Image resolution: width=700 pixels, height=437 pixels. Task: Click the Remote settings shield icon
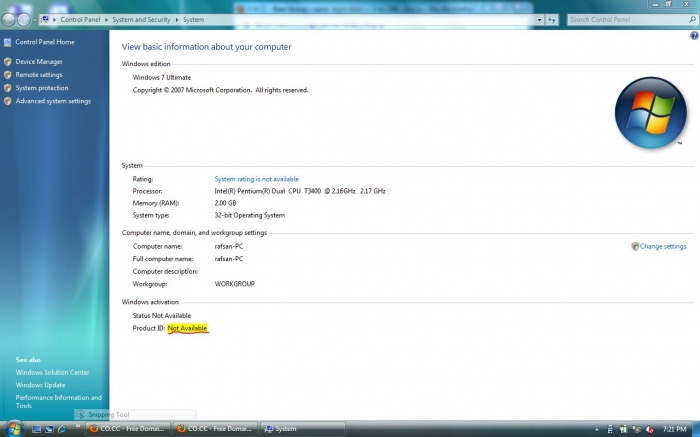tap(8, 75)
